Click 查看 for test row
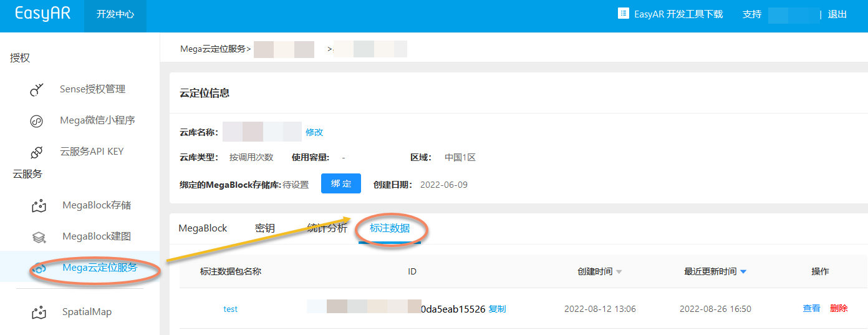The width and height of the screenshot is (868, 335). pyautogui.click(x=811, y=308)
